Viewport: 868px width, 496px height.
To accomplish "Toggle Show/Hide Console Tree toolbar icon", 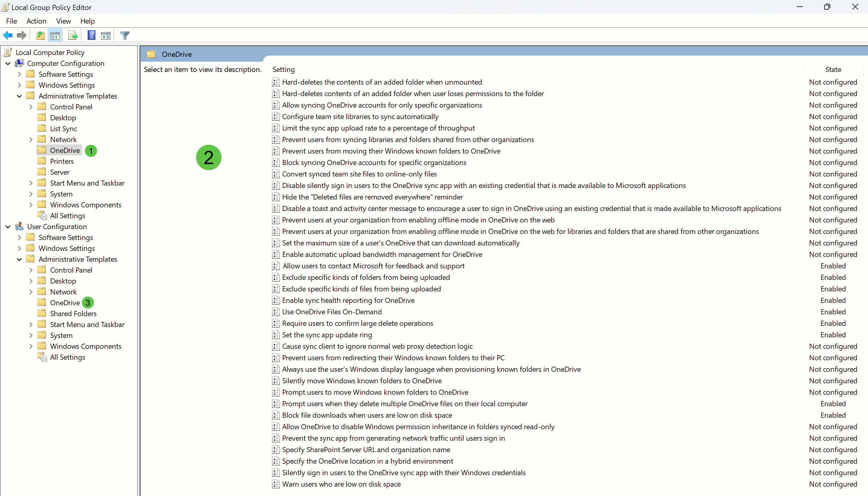I will pyautogui.click(x=55, y=35).
